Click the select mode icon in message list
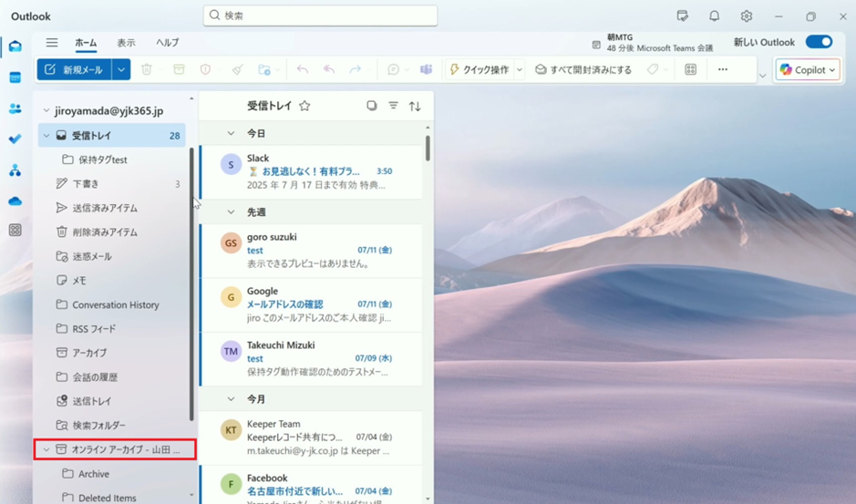Image resolution: width=856 pixels, height=504 pixels. 372,106
